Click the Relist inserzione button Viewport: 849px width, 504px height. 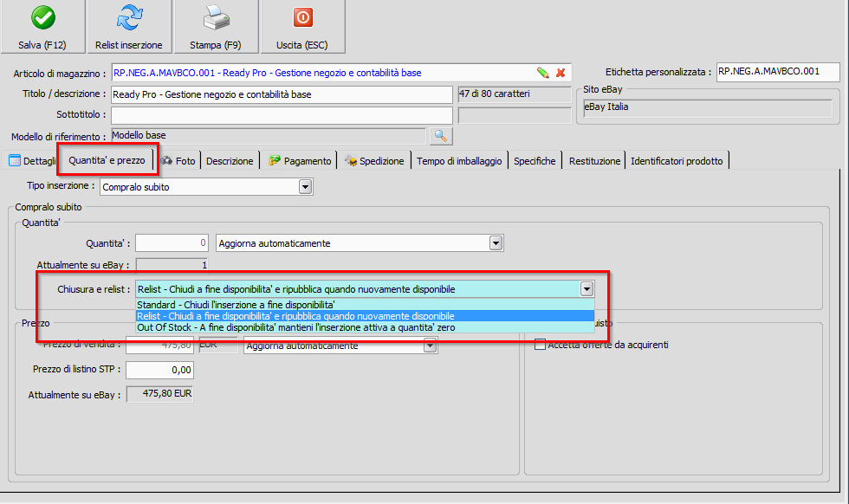click(129, 27)
